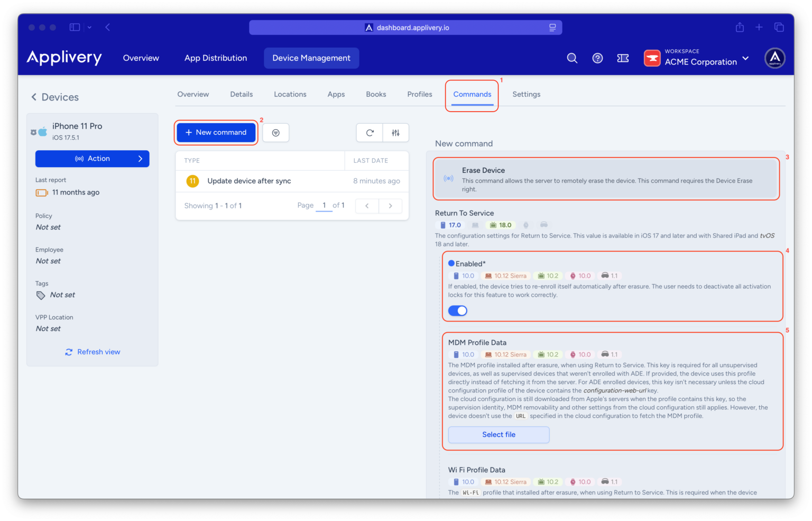Toggle the Enabled switch for Return To Service

(x=457, y=310)
